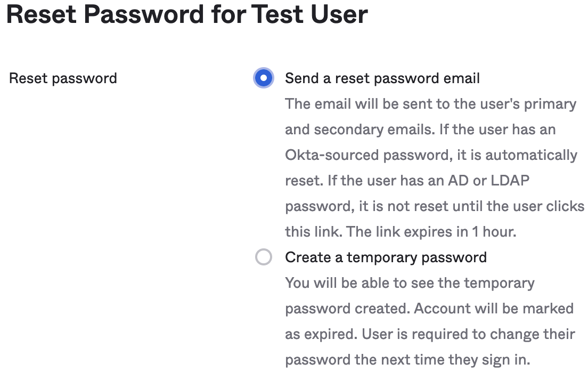Click the "Okta-sourced password" description line
This screenshot has width=588, height=388.
click(x=431, y=155)
